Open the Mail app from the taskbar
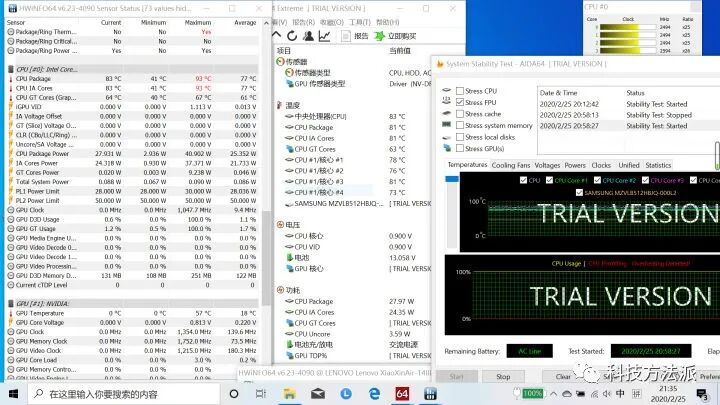 pos(318,394)
